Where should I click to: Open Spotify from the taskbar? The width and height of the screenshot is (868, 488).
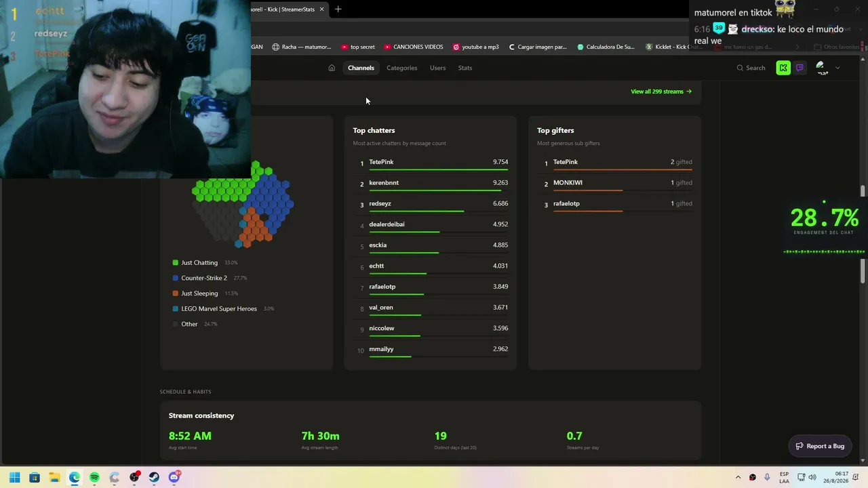pyautogui.click(x=94, y=477)
